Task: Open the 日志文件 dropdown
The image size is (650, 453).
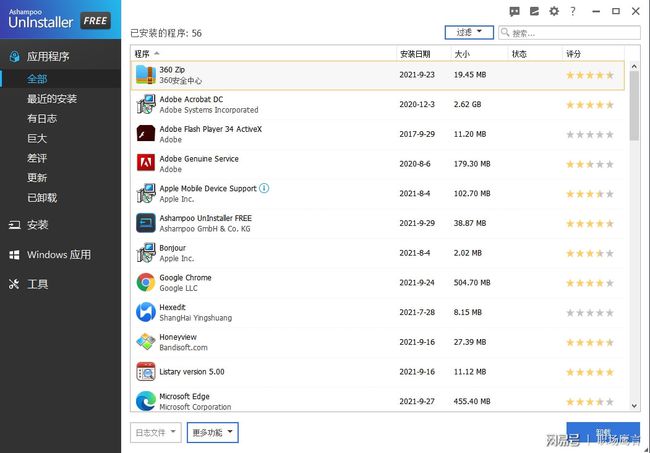Action: coord(155,432)
